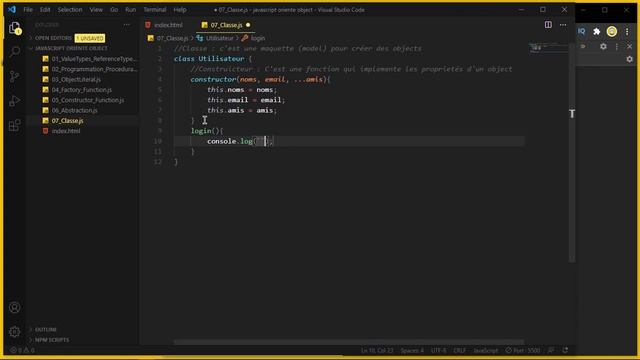Open the browser profile avatar
The image size is (640, 360).
coord(611,31)
